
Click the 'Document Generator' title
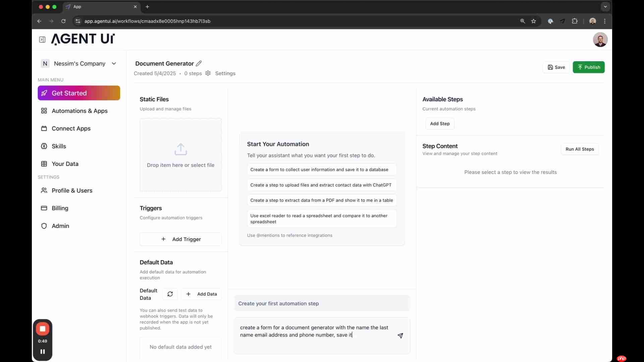click(164, 63)
